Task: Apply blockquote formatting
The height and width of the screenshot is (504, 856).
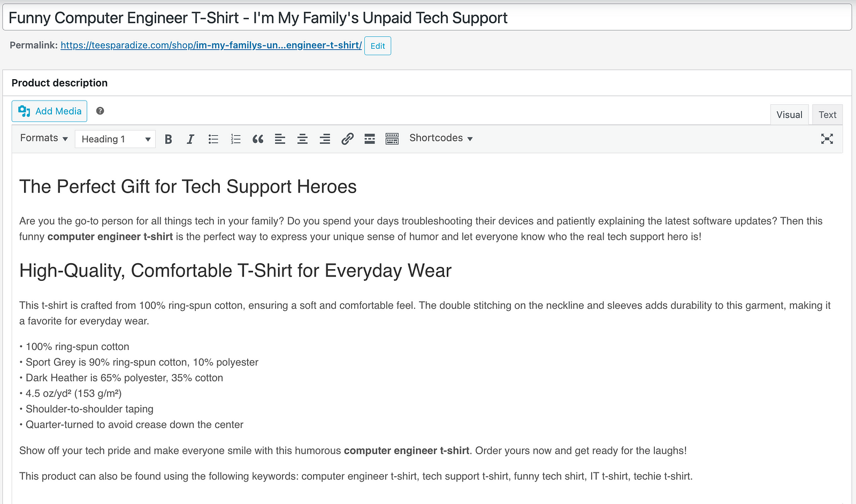Action: (x=258, y=139)
